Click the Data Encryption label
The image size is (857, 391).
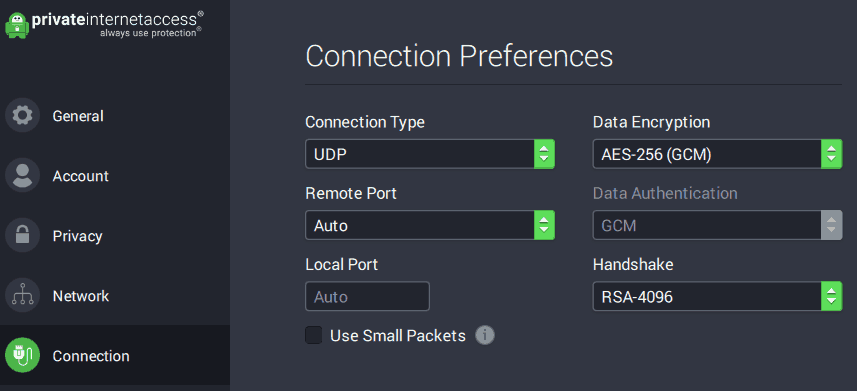pos(651,122)
